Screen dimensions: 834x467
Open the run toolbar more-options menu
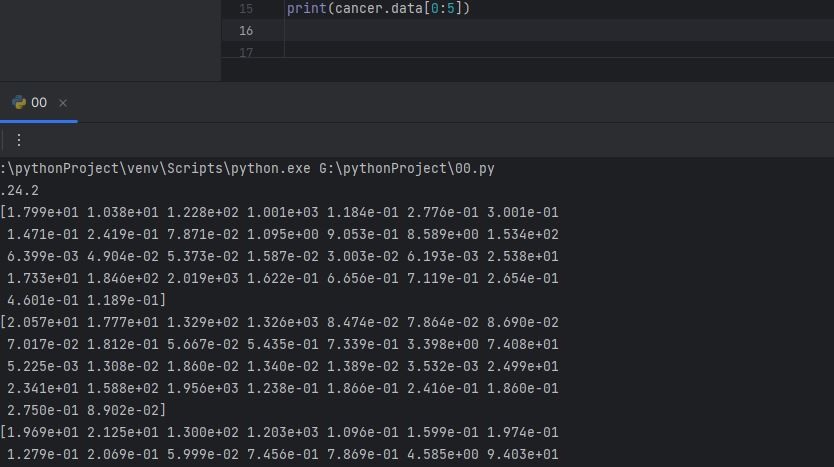tap(19, 140)
